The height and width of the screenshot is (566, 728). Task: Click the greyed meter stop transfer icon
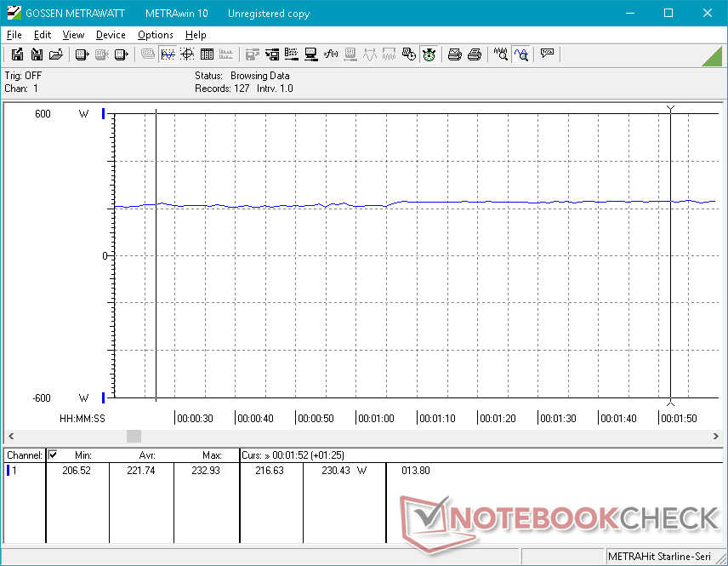102,54
